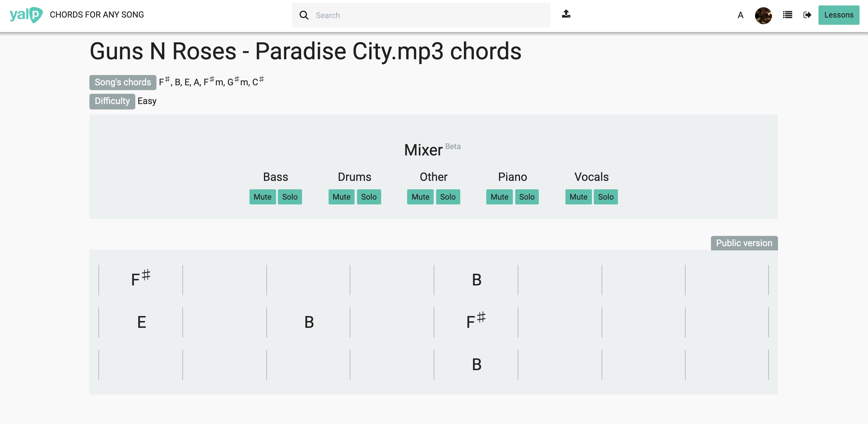Image resolution: width=868 pixels, height=424 pixels.
Task: Click the CHORDS FOR ANY SONG link
Action: (x=97, y=15)
